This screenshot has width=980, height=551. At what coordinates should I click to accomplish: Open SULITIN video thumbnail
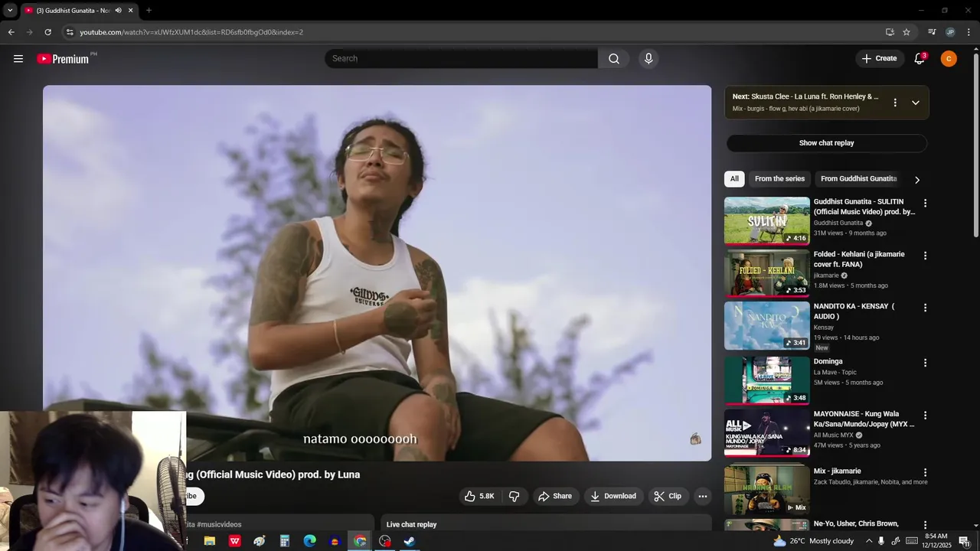(767, 221)
